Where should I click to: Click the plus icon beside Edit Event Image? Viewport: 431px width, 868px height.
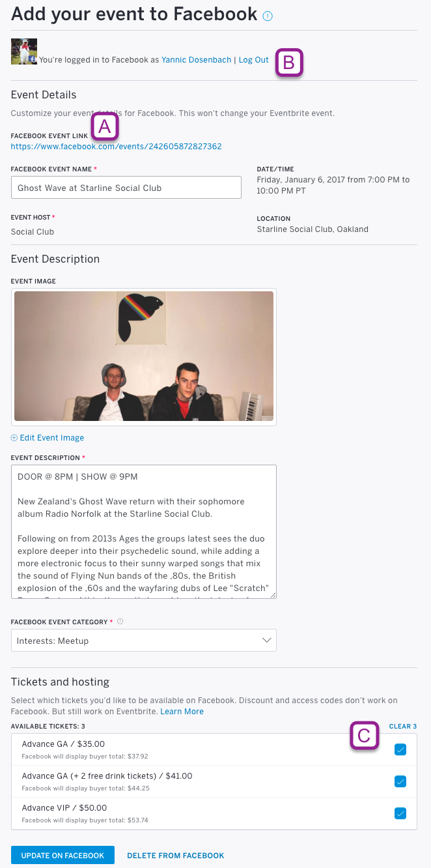[x=14, y=438]
